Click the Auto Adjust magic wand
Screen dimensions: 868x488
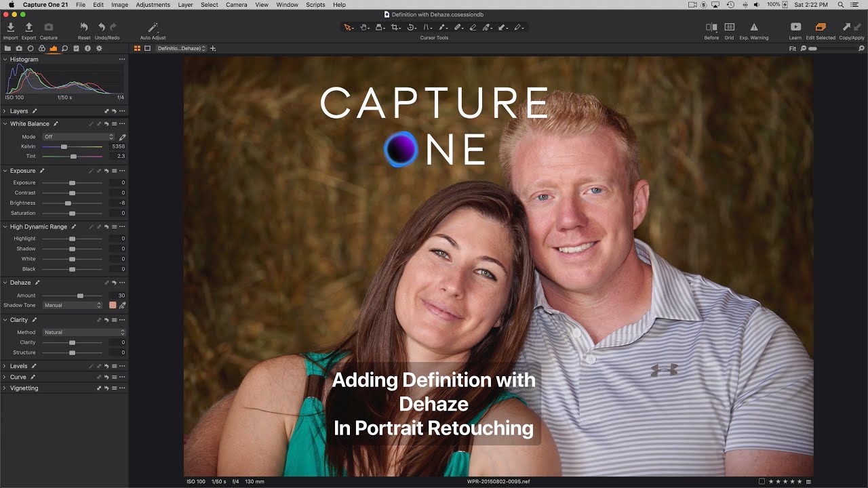tap(153, 27)
